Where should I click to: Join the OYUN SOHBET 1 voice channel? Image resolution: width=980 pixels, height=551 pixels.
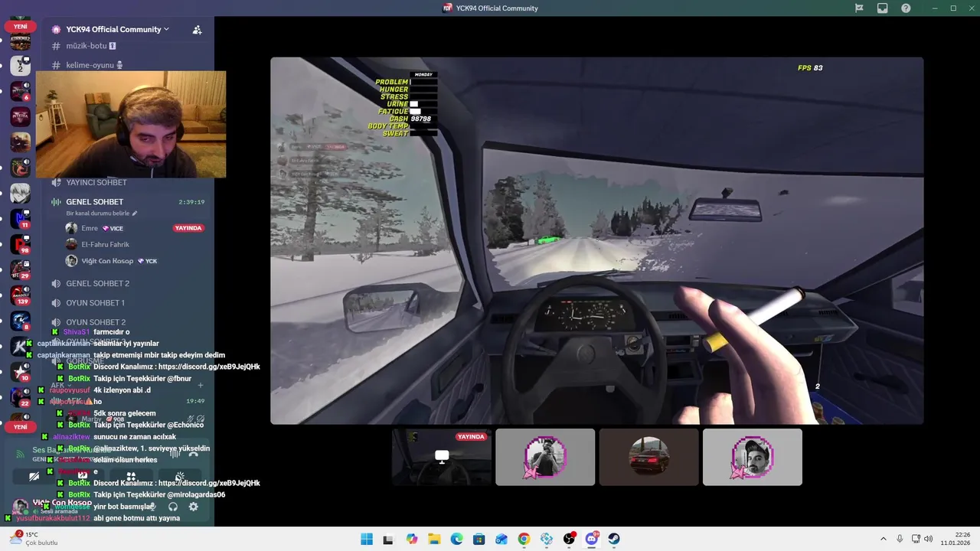(95, 303)
